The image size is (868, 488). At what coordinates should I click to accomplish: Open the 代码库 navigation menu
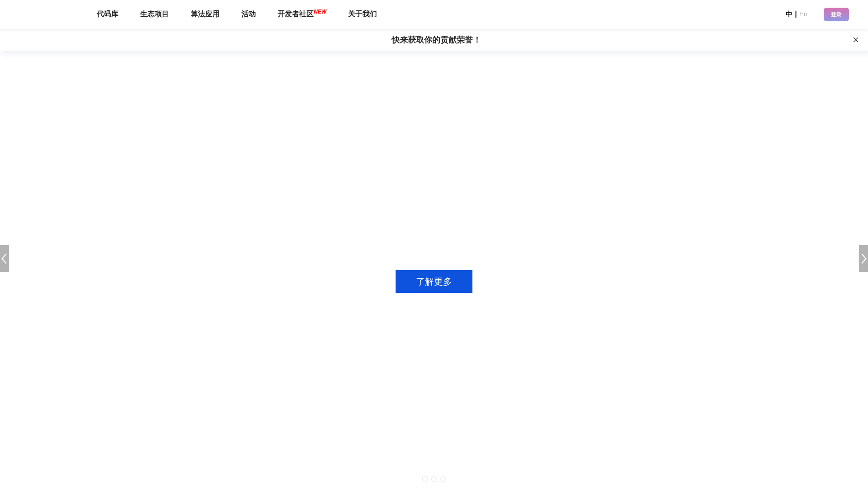[107, 14]
